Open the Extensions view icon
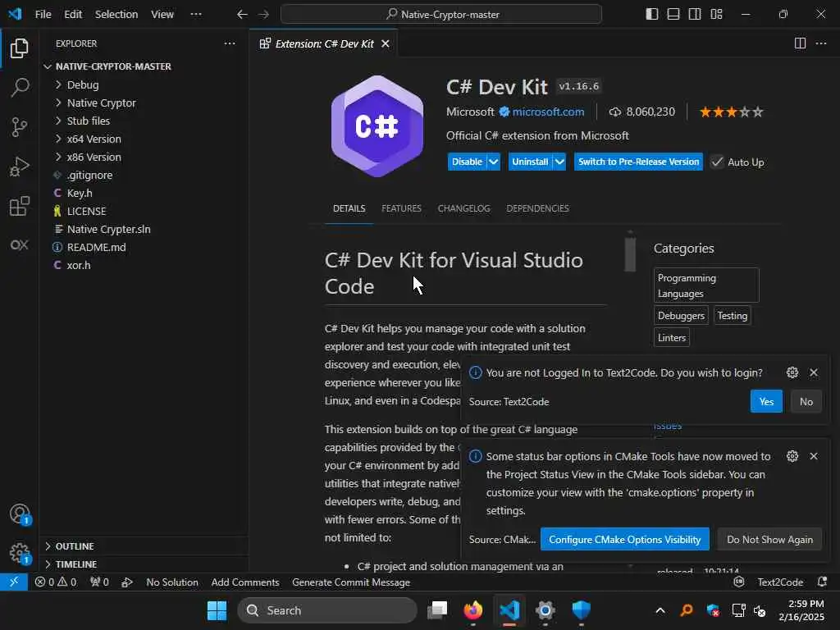Image resolution: width=840 pixels, height=630 pixels. (x=20, y=206)
